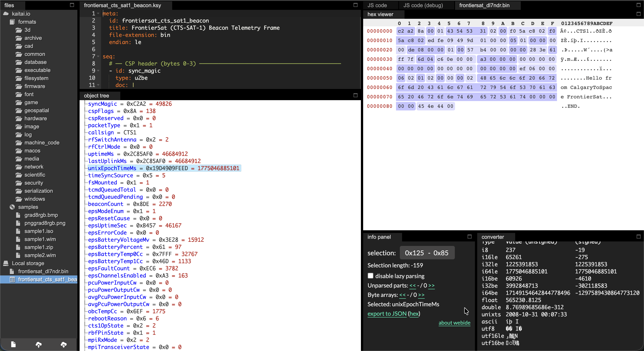Open the security formats folder
The image size is (644, 351).
pyautogui.click(x=34, y=183)
